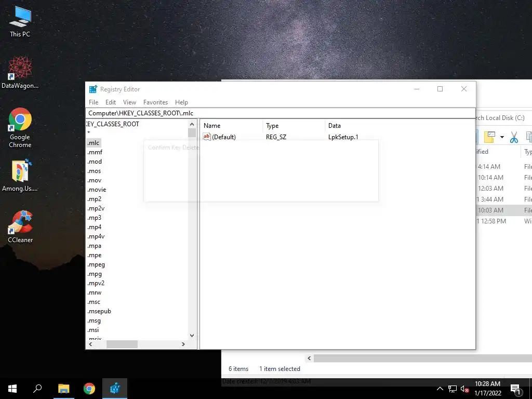
Task: Select the .mpa key
Action: [x=95, y=246]
